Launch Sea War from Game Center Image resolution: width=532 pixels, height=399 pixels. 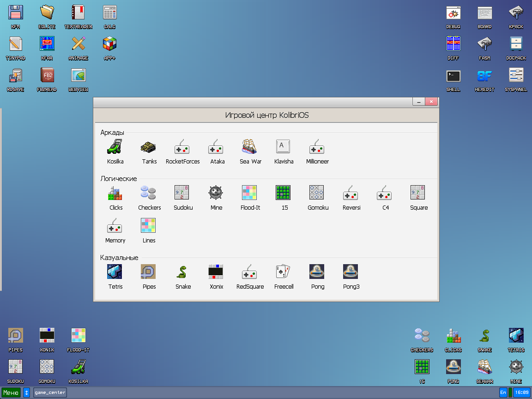(250, 151)
